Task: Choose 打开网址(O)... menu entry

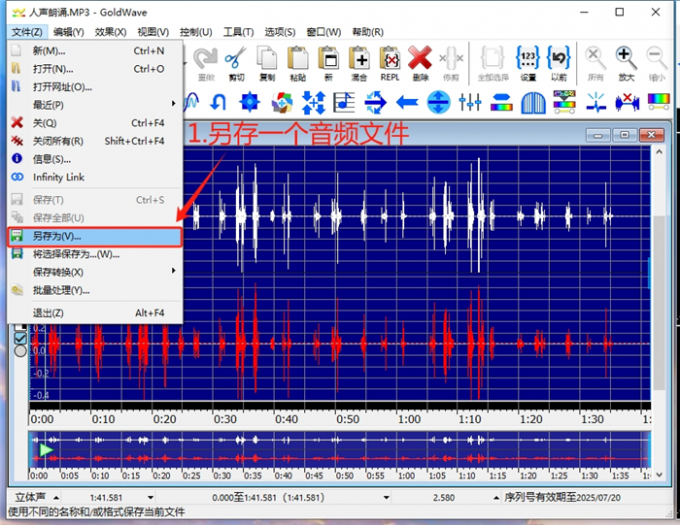Action: (95, 87)
